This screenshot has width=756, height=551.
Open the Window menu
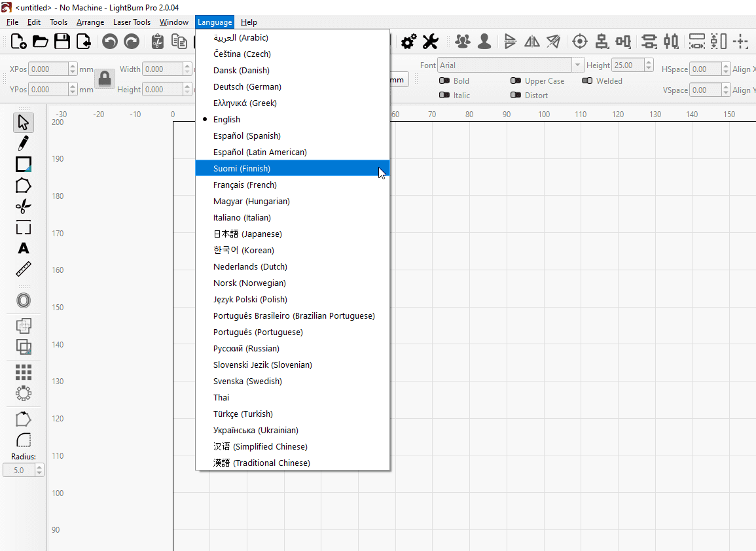pos(173,22)
